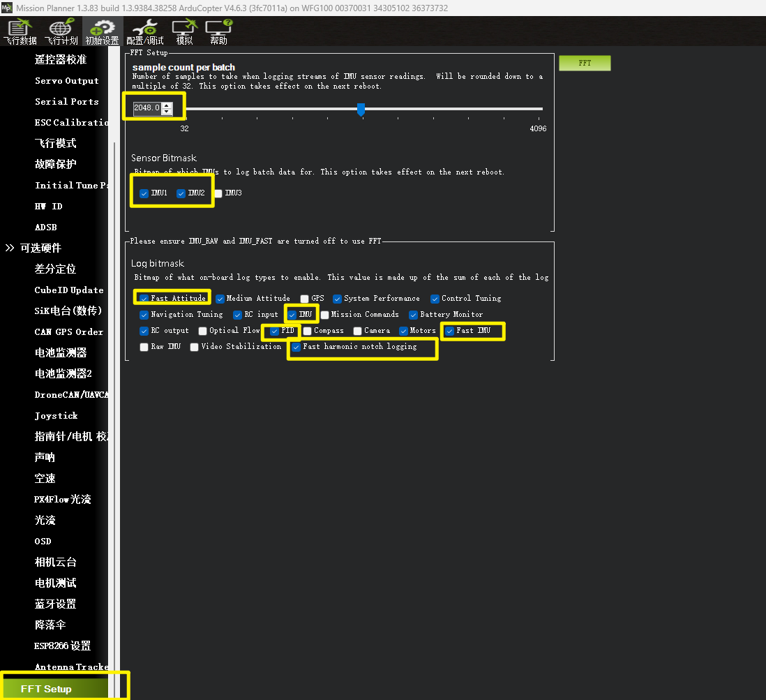Open 遥控器校准 in the sidebar
Image resolution: width=766 pixels, height=700 pixels.
[x=61, y=59]
